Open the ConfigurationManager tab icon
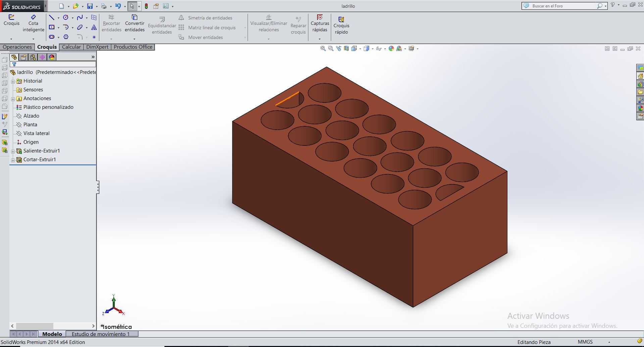 pyautogui.click(x=33, y=57)
